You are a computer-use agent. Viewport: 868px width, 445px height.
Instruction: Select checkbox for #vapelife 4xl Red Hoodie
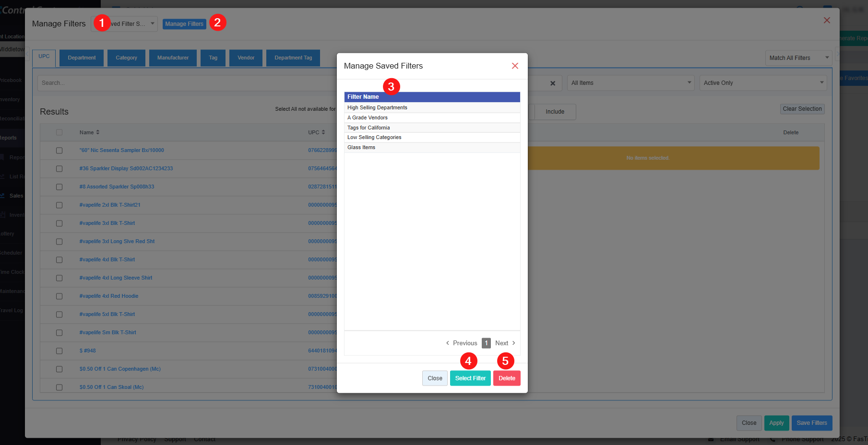coord(59,296)
